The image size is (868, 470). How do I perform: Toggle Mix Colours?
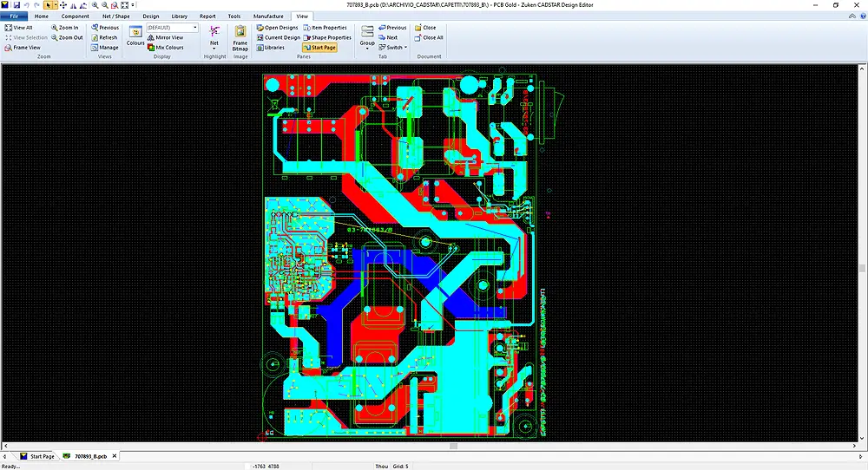[166, 48]
